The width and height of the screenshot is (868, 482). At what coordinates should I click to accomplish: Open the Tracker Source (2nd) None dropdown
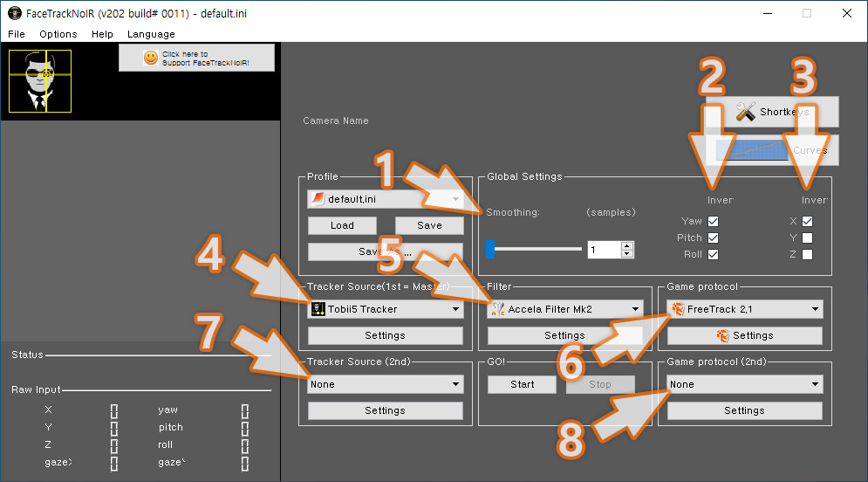click(386, 384)
